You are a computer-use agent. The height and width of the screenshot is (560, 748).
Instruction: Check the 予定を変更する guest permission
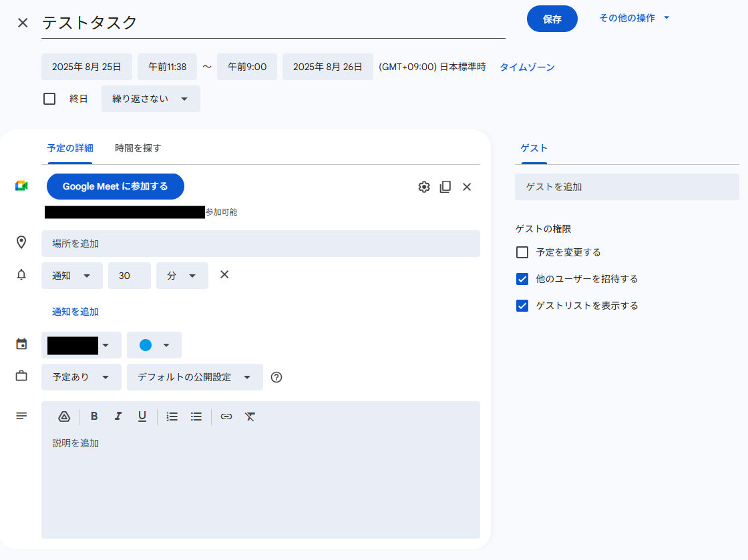point(522,252)
